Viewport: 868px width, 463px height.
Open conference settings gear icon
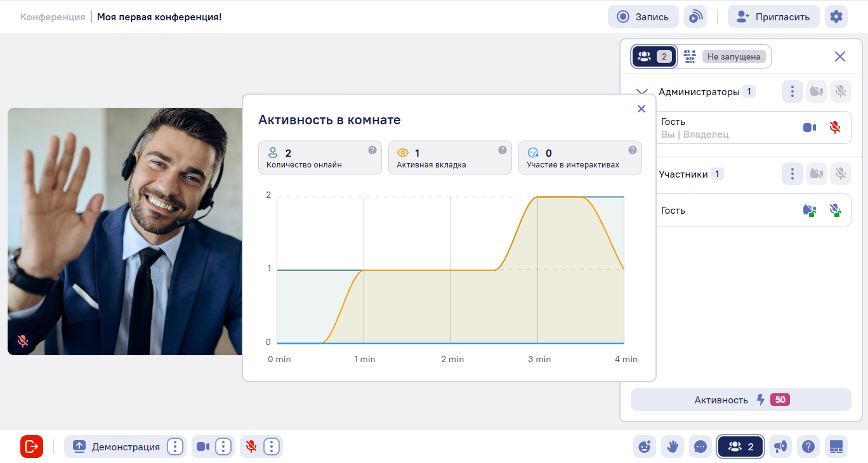click(836, 16)
